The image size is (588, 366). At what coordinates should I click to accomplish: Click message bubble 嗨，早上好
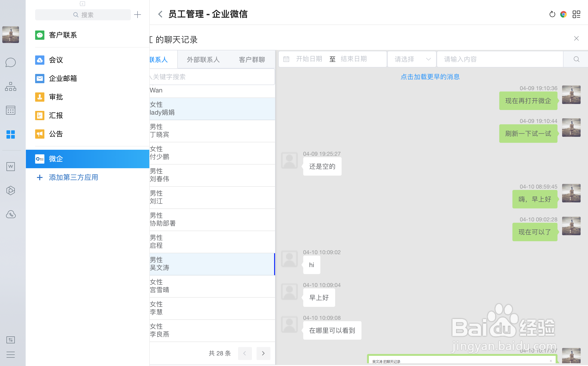[x=535, y=199]
